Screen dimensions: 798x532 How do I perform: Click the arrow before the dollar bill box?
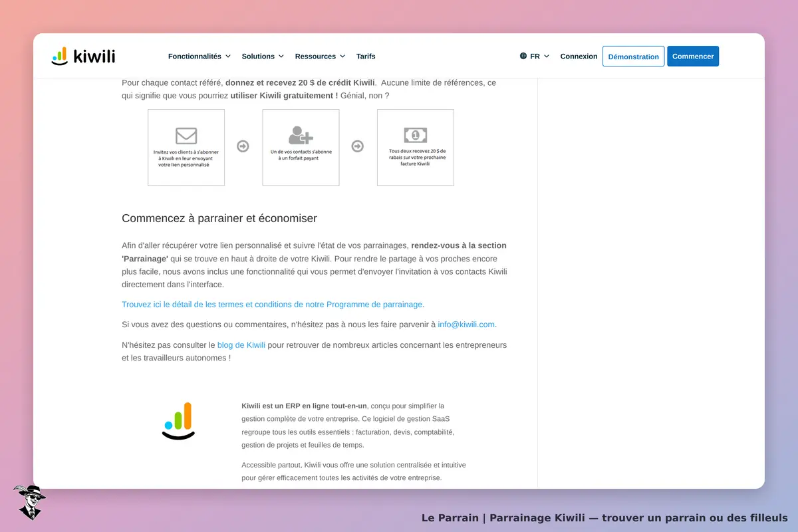click(x=358, y=146)
